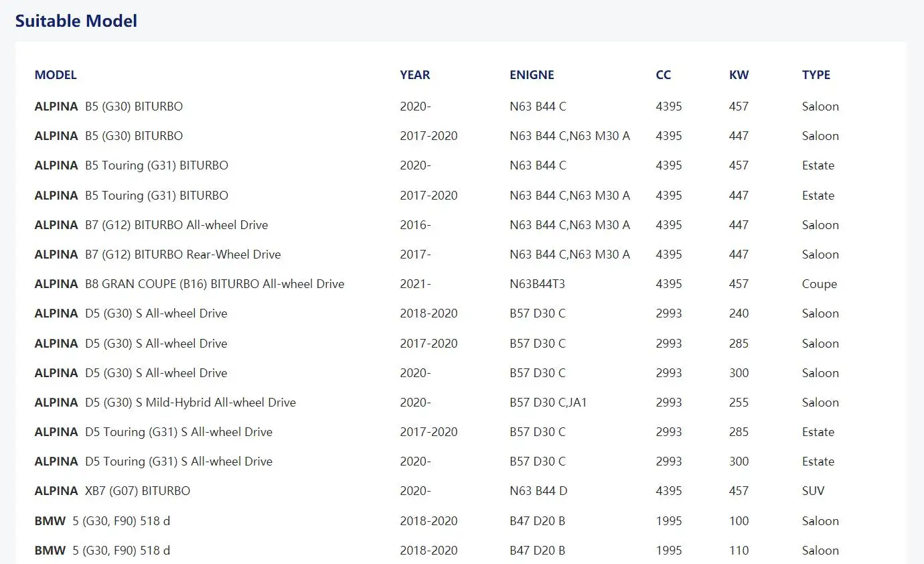The height and width of the screenshot is (564, 924).
Task: Click the "Suitable Model" heading
Action: [x=76, y=21]
